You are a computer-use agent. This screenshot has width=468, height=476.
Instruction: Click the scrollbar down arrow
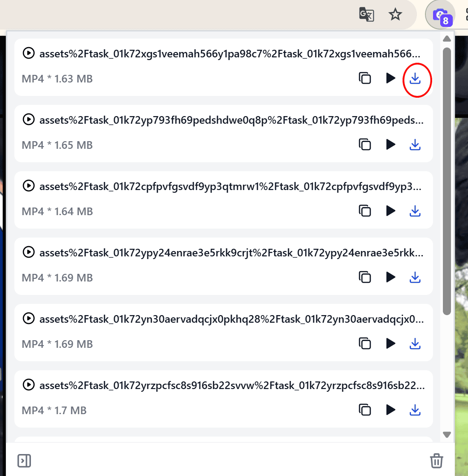447,434
